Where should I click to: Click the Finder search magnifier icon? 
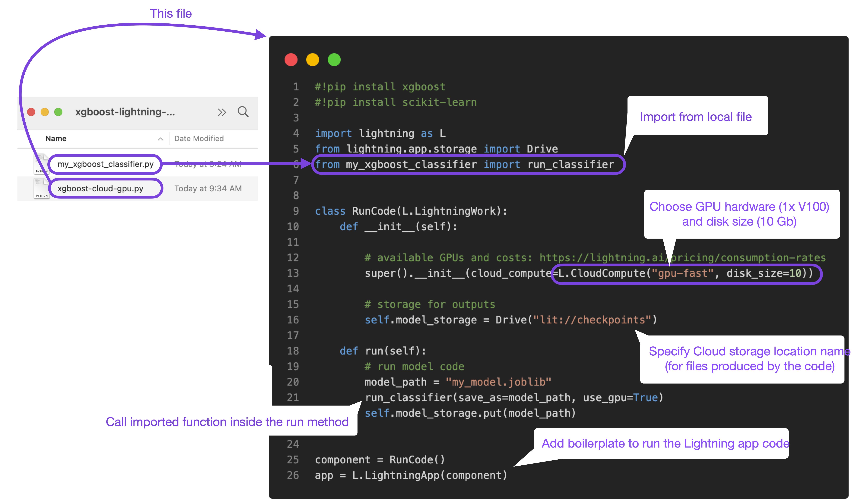pos(243,112)
